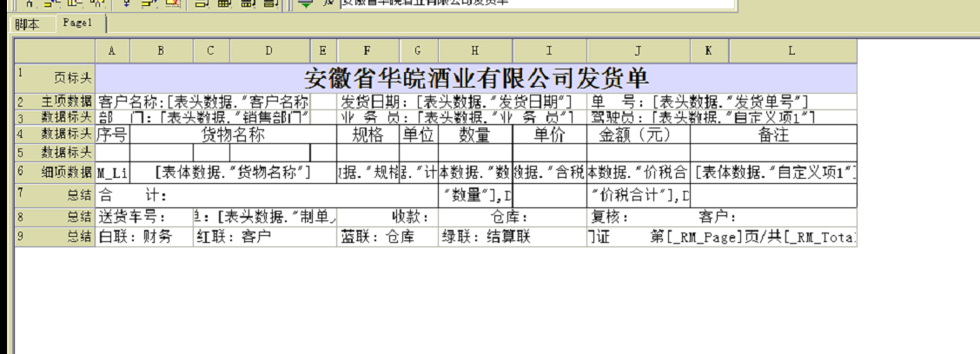
Task: Select the M_Li detail cell
Action: coord(112,173)
